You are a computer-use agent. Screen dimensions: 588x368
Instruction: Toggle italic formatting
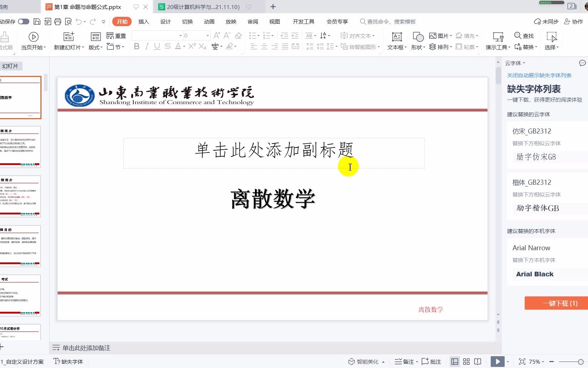[x=147, y=46]
